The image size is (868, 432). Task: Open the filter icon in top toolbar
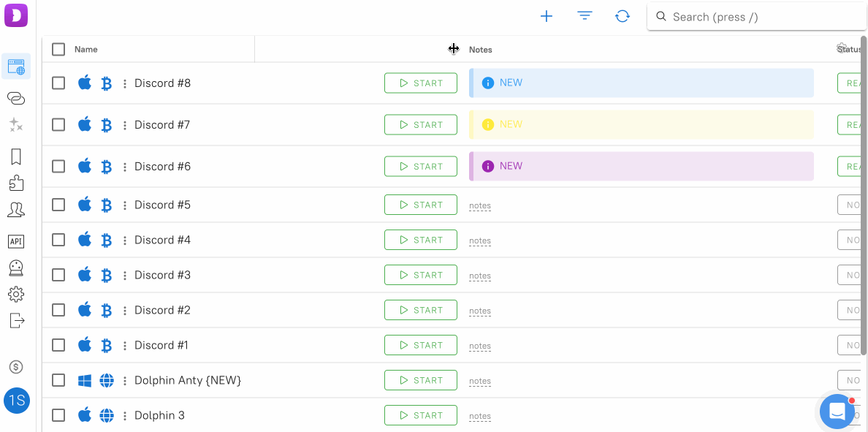coord(584,16)
